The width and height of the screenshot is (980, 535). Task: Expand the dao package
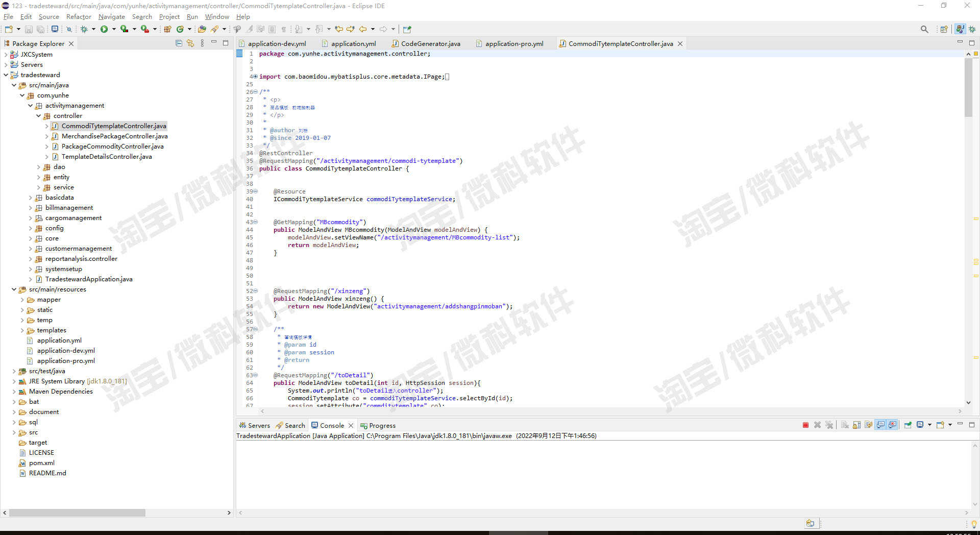click(x=39, y=167)
